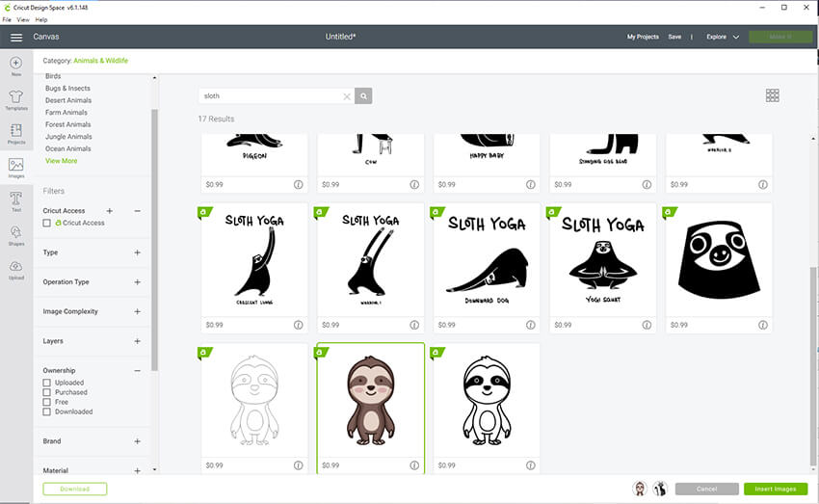The width and height of the screenshot is (819, 504).
Task: Expand the Operation Type filter
Action: point(138,282)
